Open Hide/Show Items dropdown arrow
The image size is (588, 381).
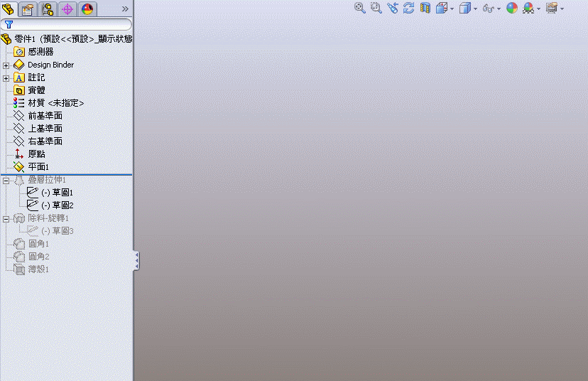pos(499,9)
